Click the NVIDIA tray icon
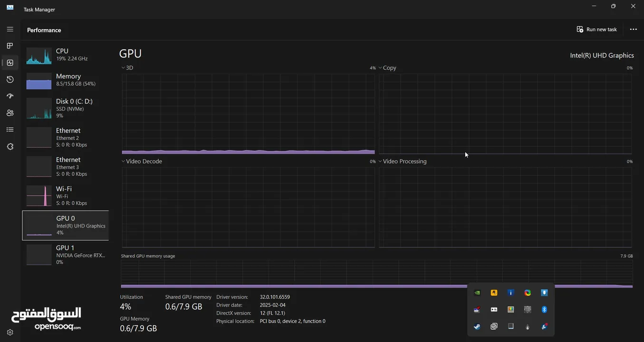The image size is (644, 342). (x=477, y=293)
